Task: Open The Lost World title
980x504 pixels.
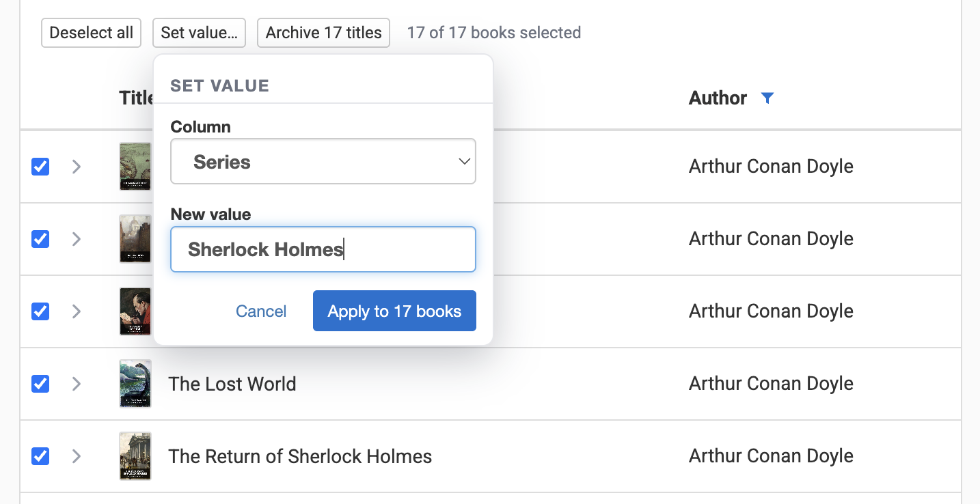Action: 232,384
